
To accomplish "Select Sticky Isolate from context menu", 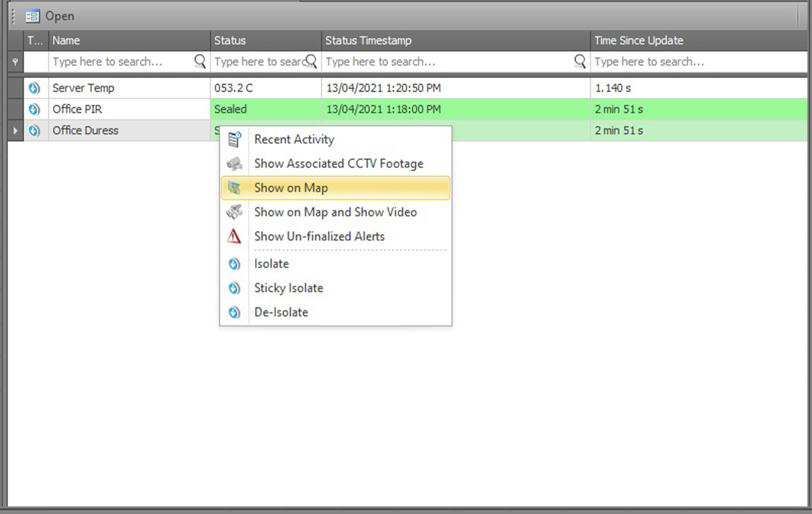I will coord(289,288).
